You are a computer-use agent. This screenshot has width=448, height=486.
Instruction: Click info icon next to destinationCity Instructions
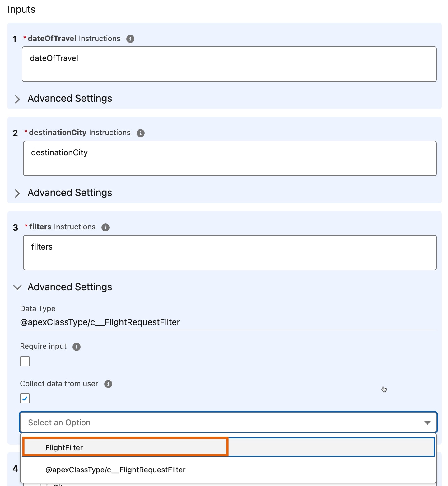pos(141,133)
